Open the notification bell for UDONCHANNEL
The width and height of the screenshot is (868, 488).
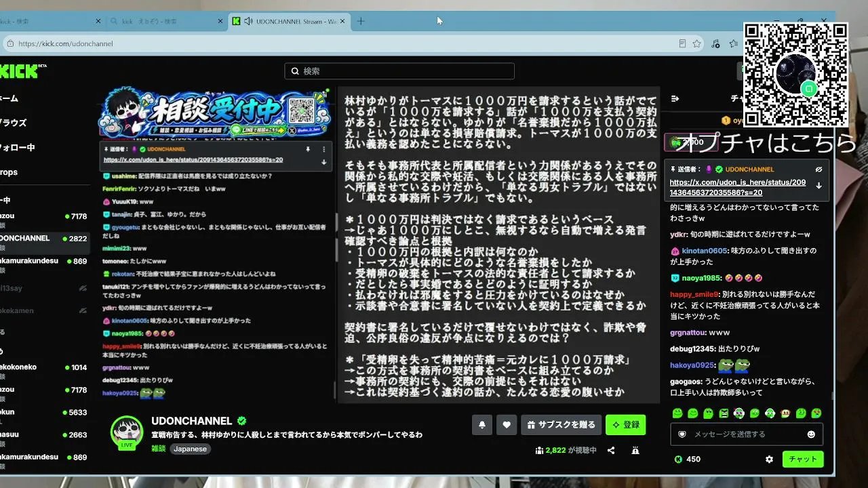482,425
